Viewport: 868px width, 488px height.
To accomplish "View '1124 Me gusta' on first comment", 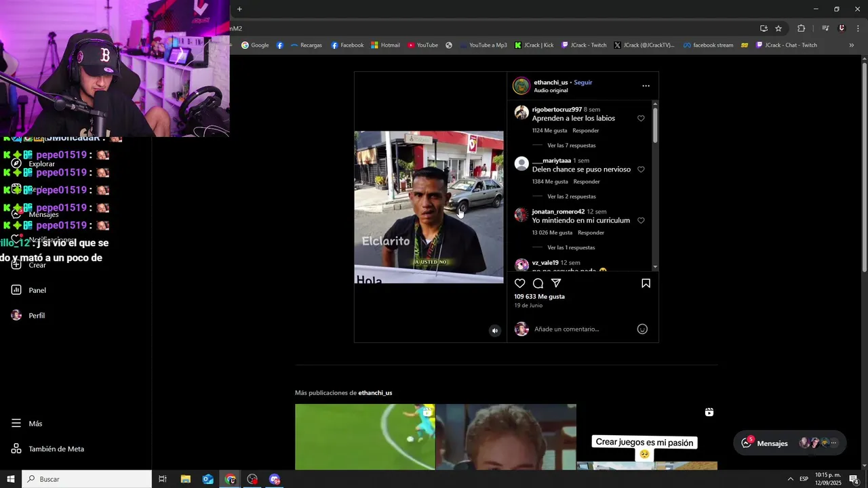I will (x=549, y=130).
